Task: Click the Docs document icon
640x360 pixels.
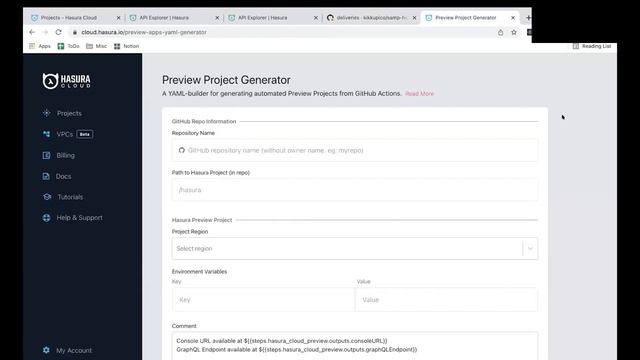Action: click(x=46, y=176)
